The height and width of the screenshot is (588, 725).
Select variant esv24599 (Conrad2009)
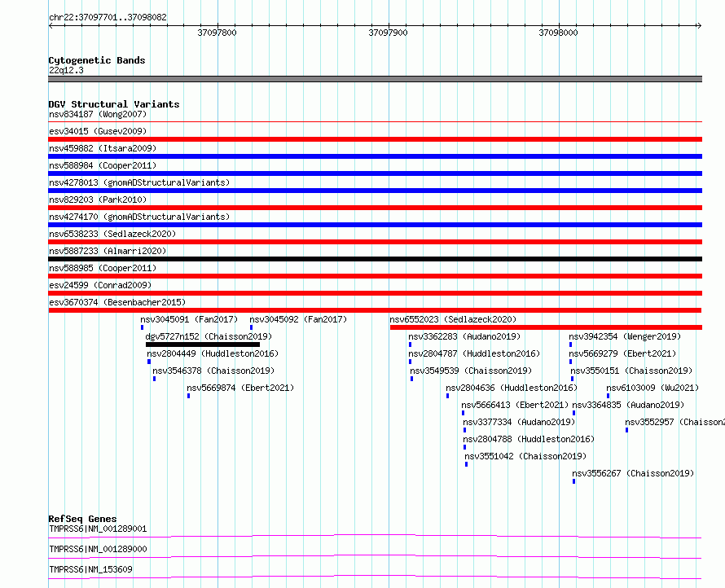(100, 285)
